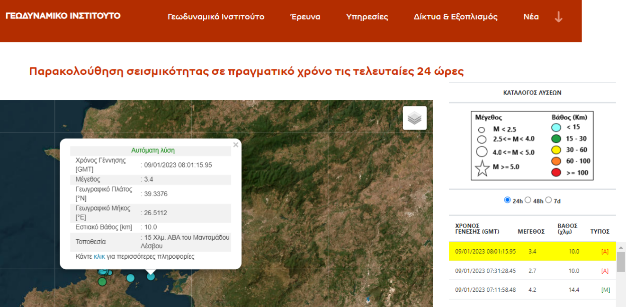Click the catalog list scrollbar thumb
Viewport: 644px width, 307px height.
pos(621,262)
